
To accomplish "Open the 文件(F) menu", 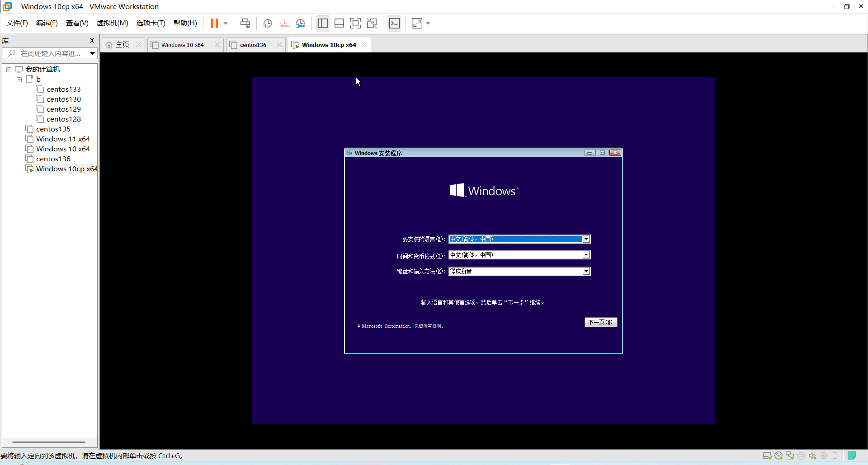I will coord(17,23).
